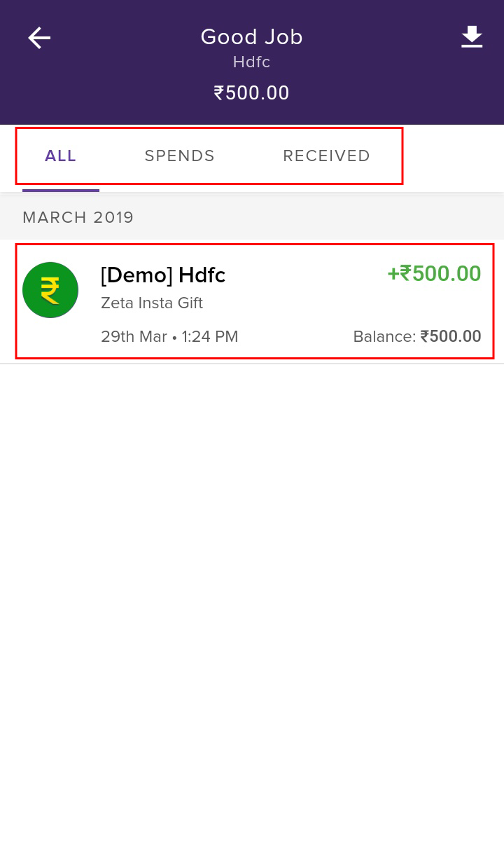The height and width of the screenshot is (861, 504).
Task: Open the [Demo] Hdfc transaction title
Action: click(163, 275)
